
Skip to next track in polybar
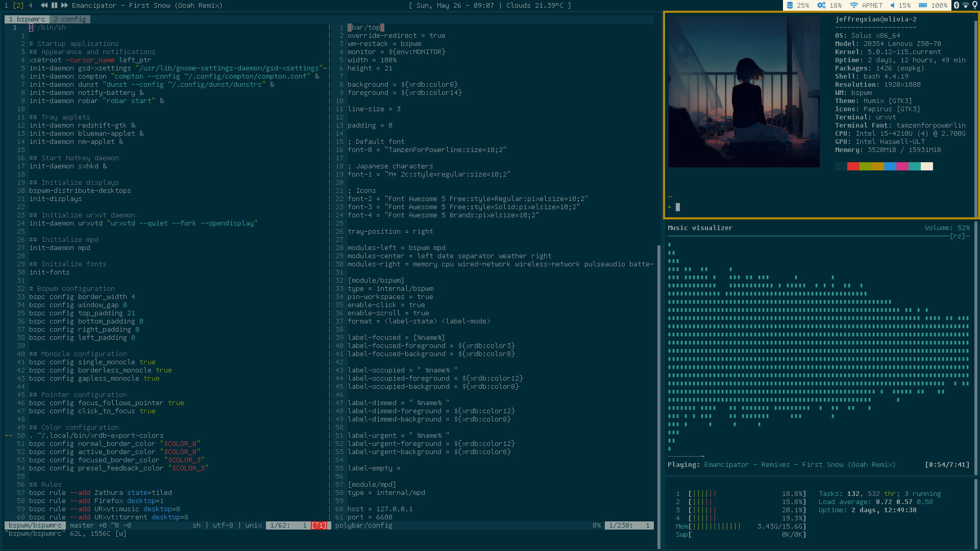[64, 5]
